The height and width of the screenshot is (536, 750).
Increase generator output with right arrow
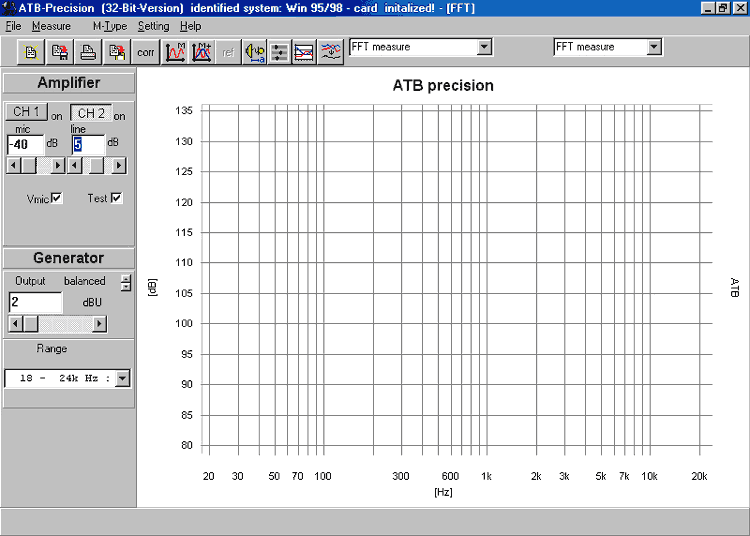click(99, 324)
